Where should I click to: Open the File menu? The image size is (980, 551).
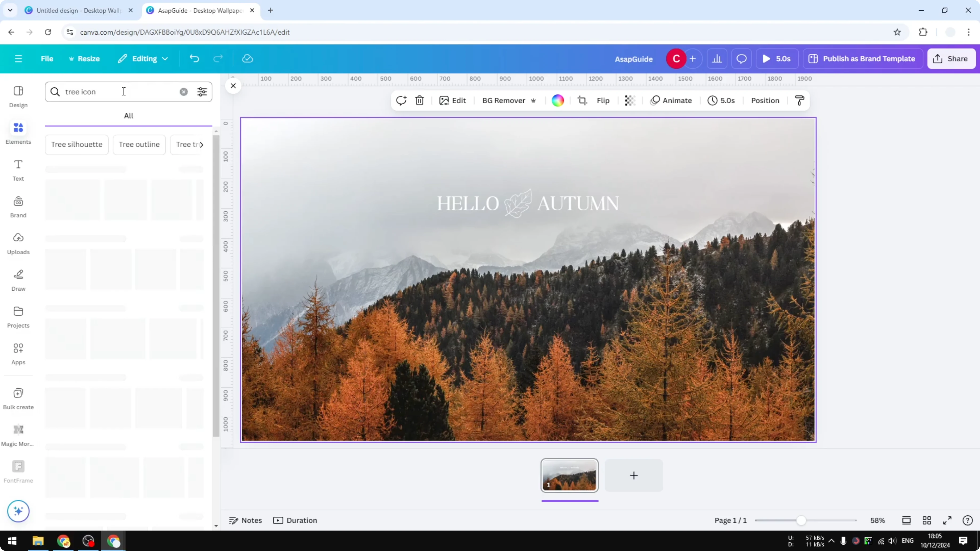47,59
